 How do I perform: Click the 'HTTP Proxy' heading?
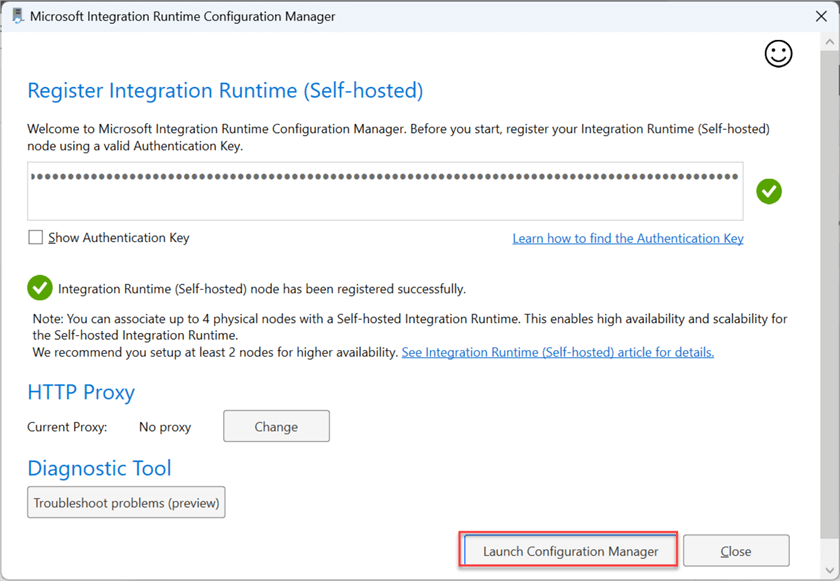point(81,392)
